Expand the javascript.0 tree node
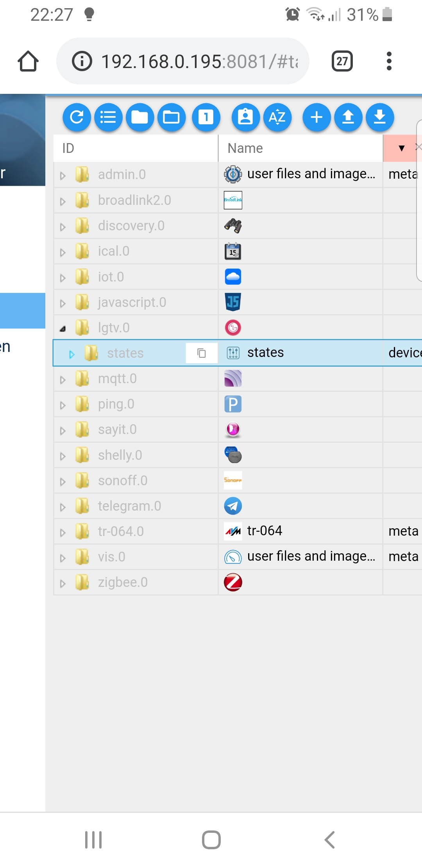The image size is (422, 868). tap(63, 303)
